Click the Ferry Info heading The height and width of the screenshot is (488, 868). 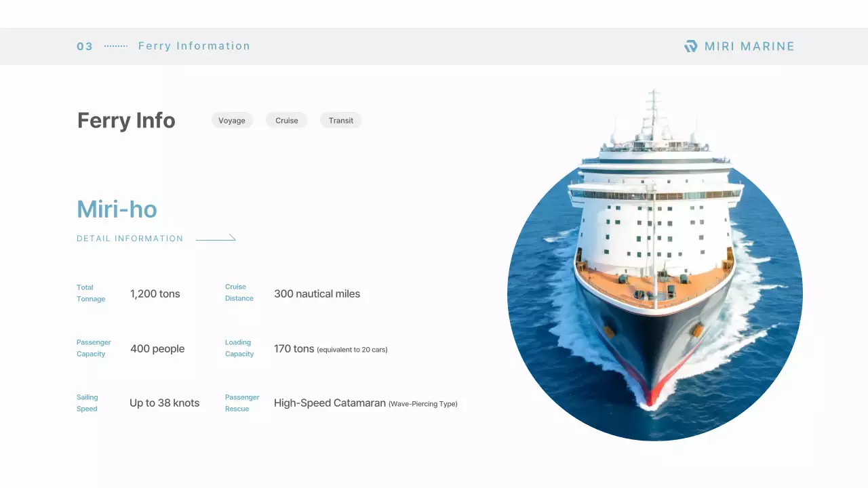125,120
